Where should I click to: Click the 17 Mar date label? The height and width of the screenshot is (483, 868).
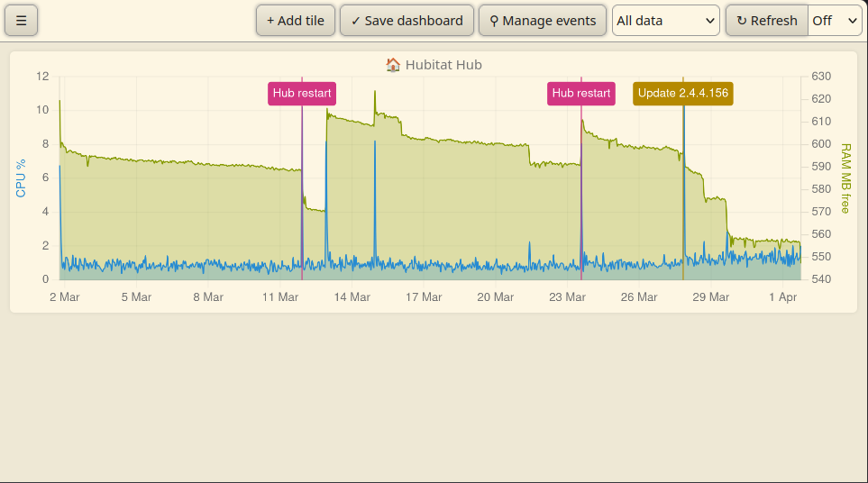tap(424, 297)
